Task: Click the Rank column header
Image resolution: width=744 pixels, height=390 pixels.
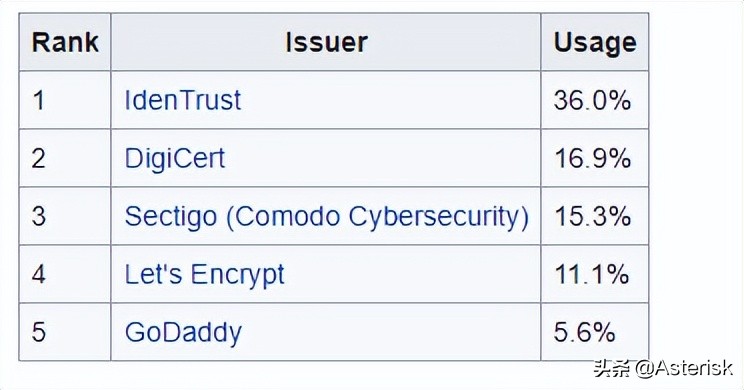Action: pos(65,42)
